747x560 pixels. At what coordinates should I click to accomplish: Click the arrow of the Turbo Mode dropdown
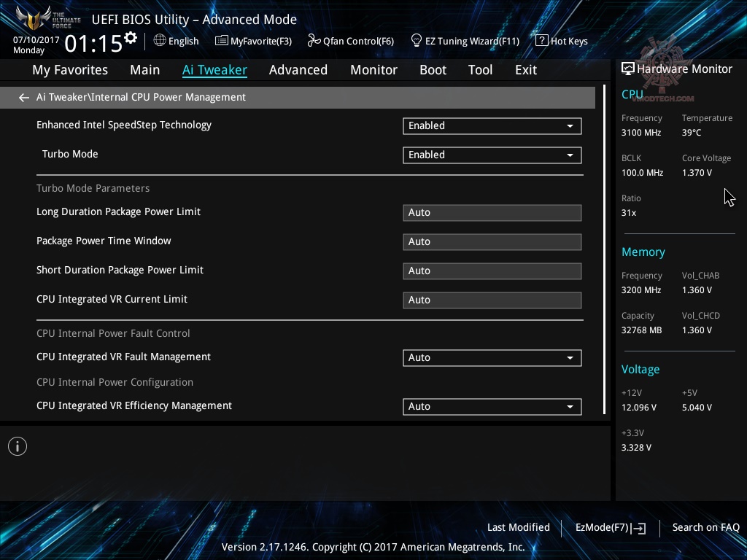click(x=570, y=155)
